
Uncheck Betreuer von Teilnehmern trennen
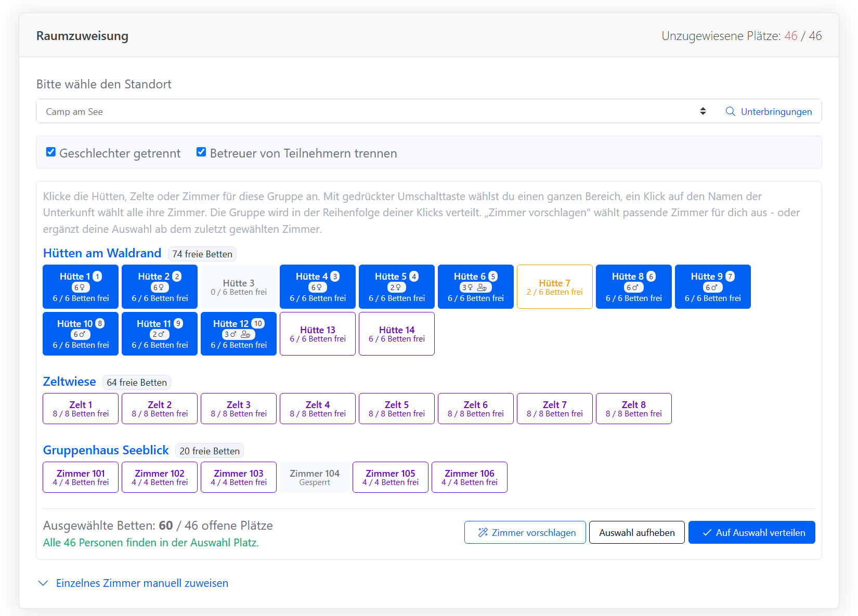201,152
